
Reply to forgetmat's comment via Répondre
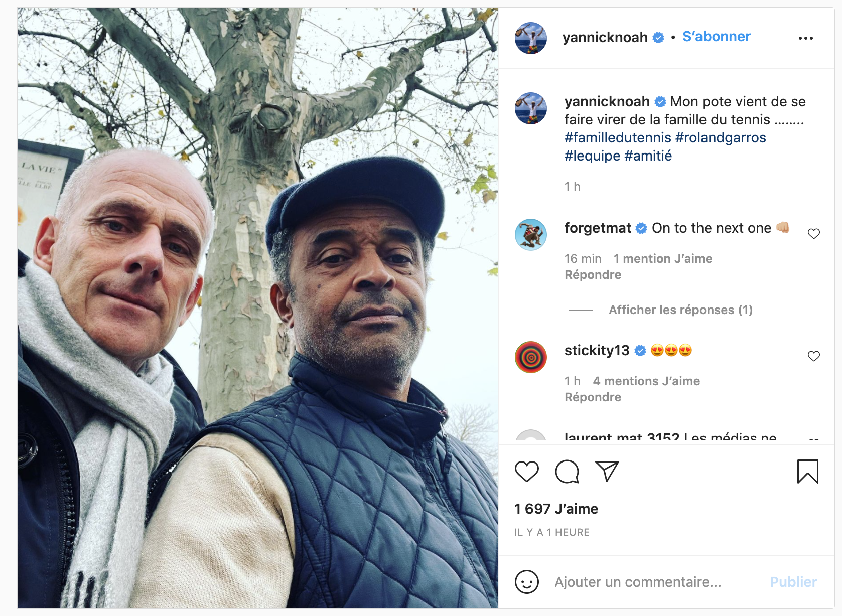click(x=593, y=275)
